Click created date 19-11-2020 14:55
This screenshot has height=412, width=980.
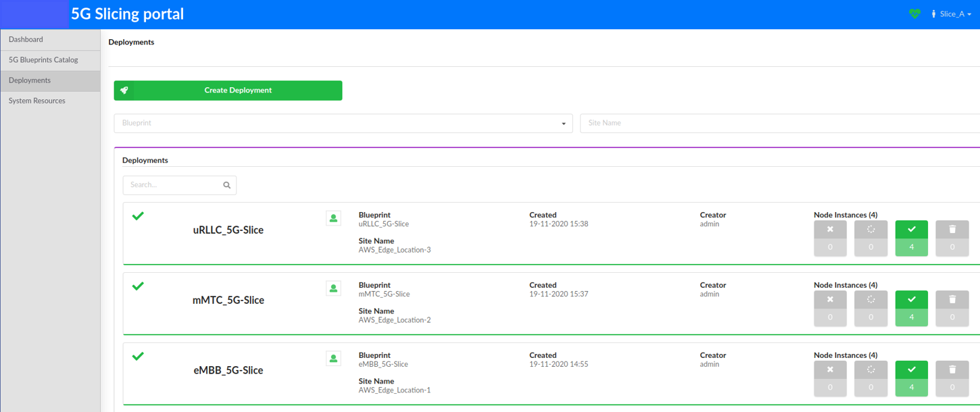(559, 365)
